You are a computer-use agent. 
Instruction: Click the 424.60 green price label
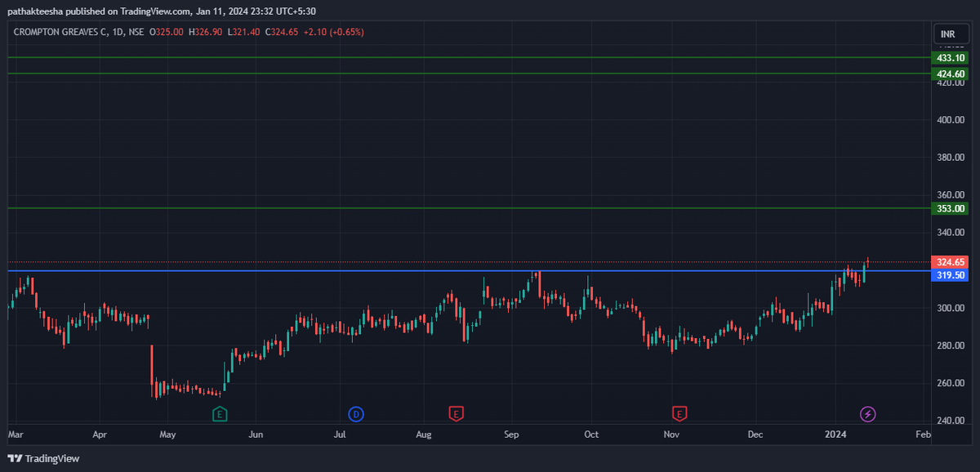click(x=951, y=73)
